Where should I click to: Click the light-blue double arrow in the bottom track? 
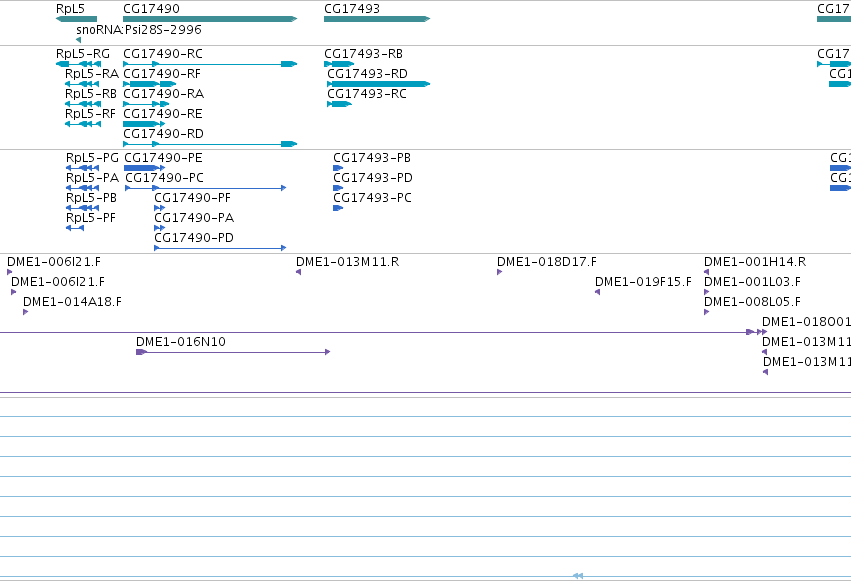coord(578,576)
